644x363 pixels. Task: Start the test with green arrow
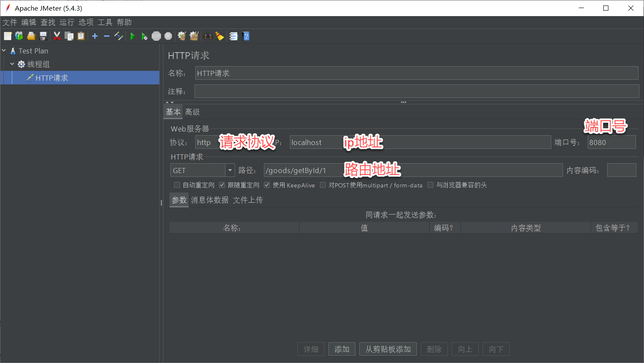(x=133, y=36)
